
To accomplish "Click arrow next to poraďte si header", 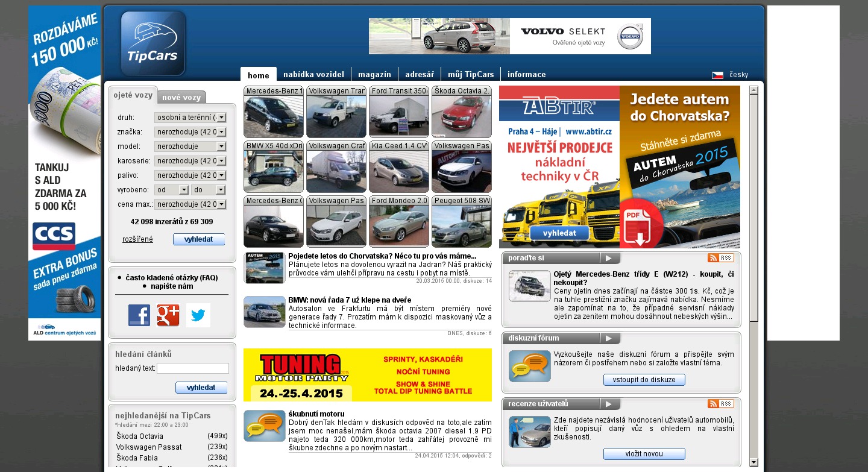I will click(x=610, y=259).
